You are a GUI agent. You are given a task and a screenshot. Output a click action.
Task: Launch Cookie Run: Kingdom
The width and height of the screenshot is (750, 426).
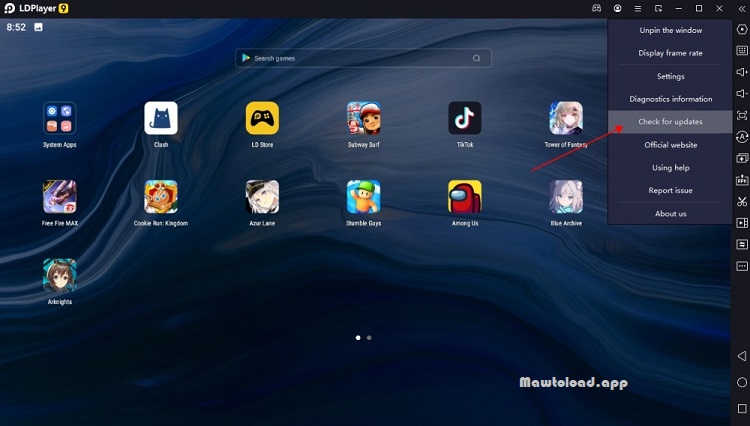pos(161,197)
